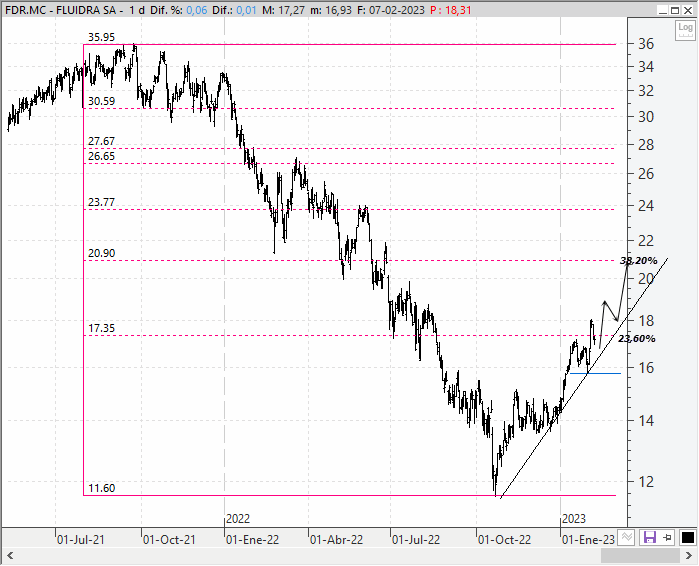This screenshot has height=566, width=699.
Task: Click the 01-Abr-22 date axis label
Action: point(337,540)
